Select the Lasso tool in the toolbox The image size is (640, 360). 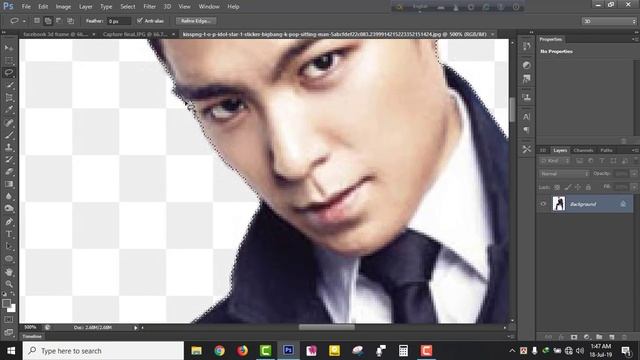coord(9,73)
